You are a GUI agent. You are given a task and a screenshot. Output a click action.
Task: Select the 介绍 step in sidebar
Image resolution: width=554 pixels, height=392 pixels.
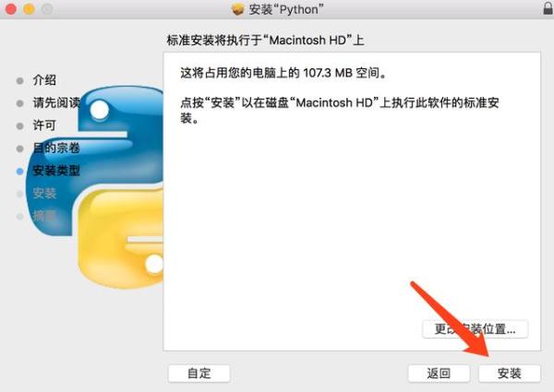44,80
